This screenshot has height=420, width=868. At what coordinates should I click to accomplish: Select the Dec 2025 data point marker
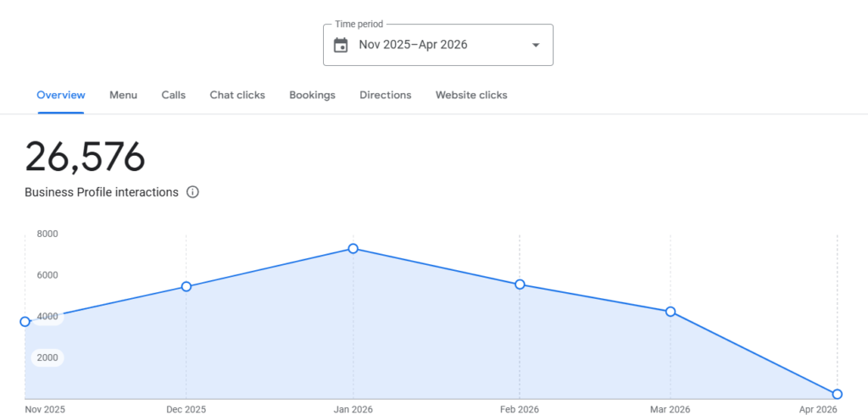(x=186, y=287)
